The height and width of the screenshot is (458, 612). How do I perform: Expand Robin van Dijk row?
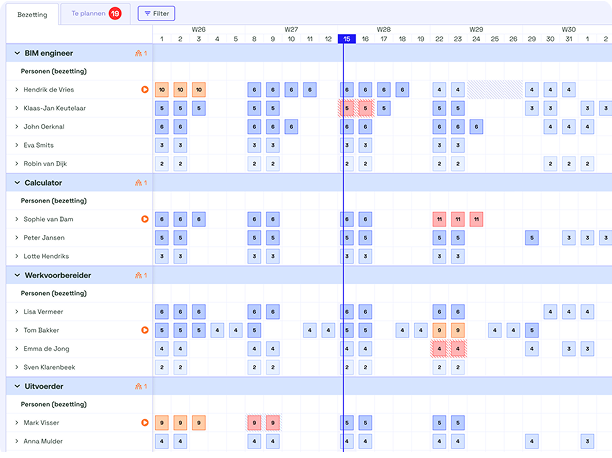16,164
